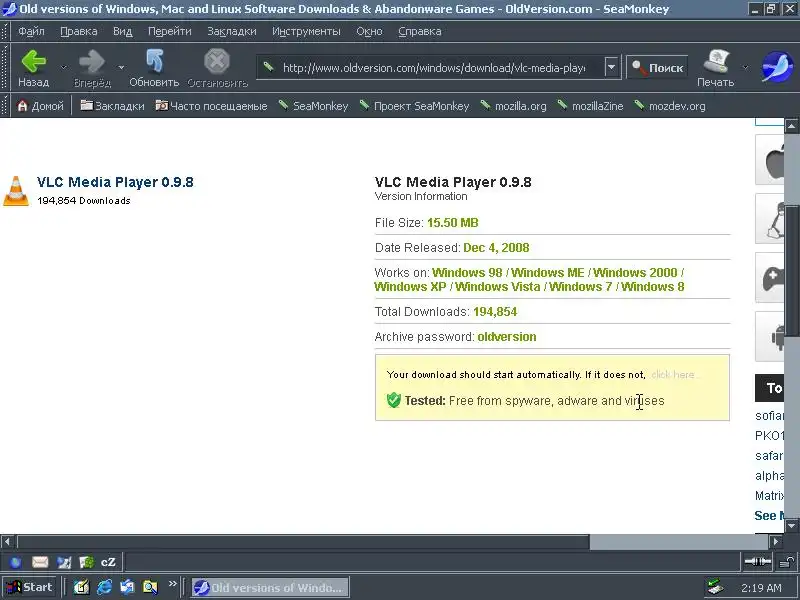Reload the page with Обновить

point(154,68)
